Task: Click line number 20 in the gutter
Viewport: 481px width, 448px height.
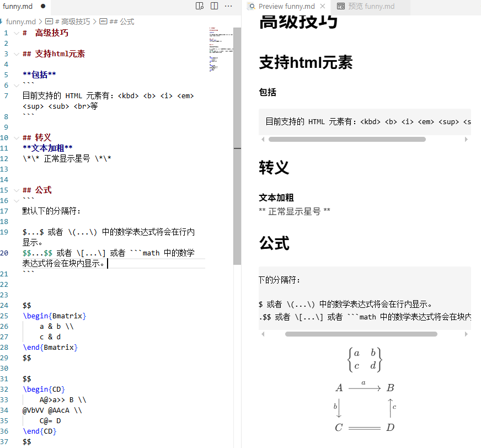Action: [4, 253]
